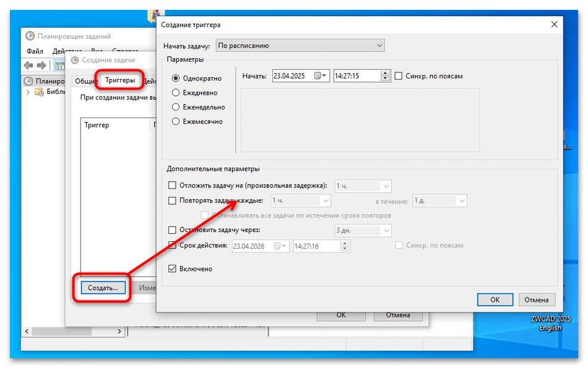Screen dimensions: 588x368
Task: Click the back arrow in Task Scheduler toolbar
Action: 28,66
